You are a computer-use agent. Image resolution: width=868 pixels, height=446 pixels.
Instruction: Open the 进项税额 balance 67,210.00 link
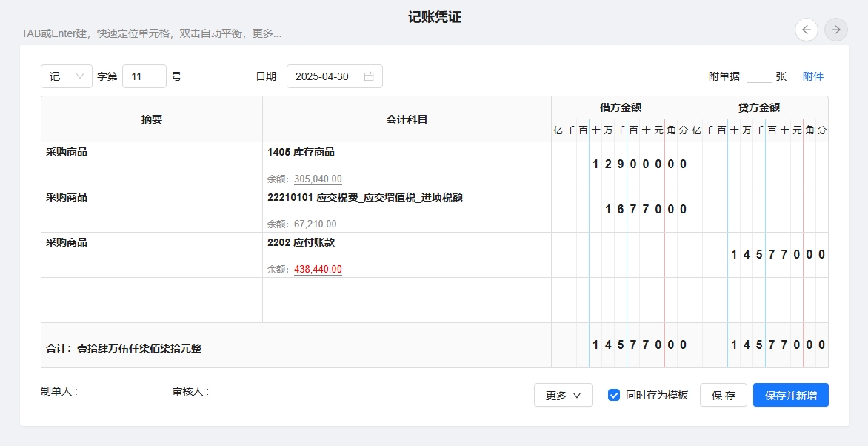click(x=315, y=224)
